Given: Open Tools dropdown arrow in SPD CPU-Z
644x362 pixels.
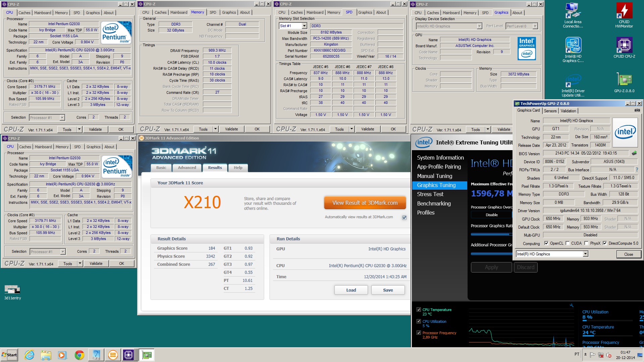Looking at the screenshot, I should [x=352, y=129].
